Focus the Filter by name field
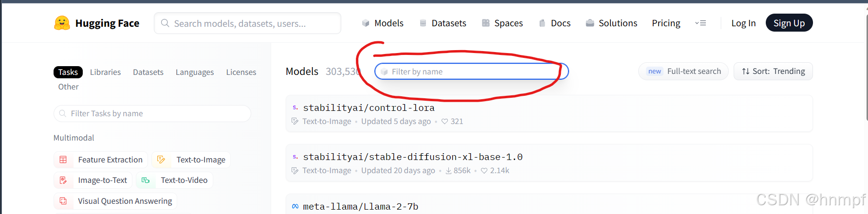The image size is (868, 214). [x=471, y=71]
